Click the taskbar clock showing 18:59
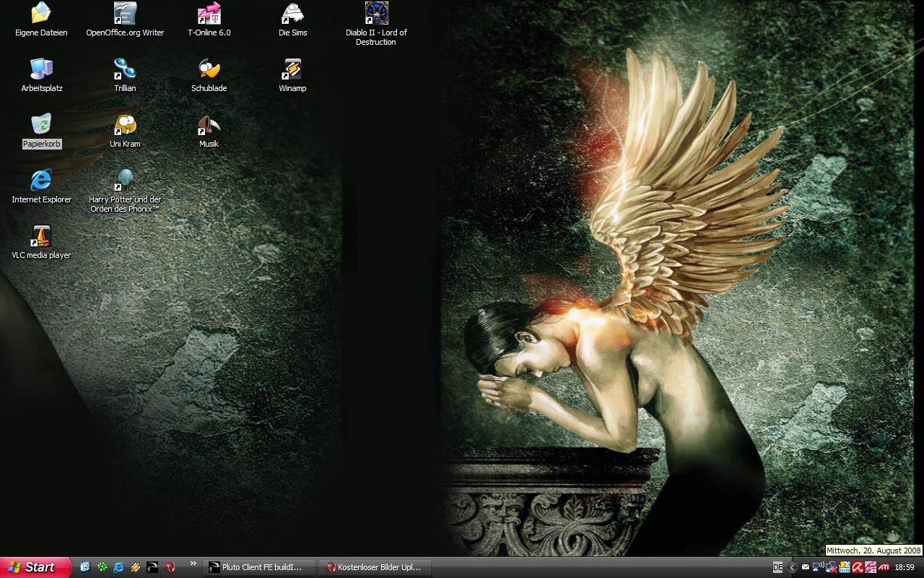The image size is (924, 578). 905,567
